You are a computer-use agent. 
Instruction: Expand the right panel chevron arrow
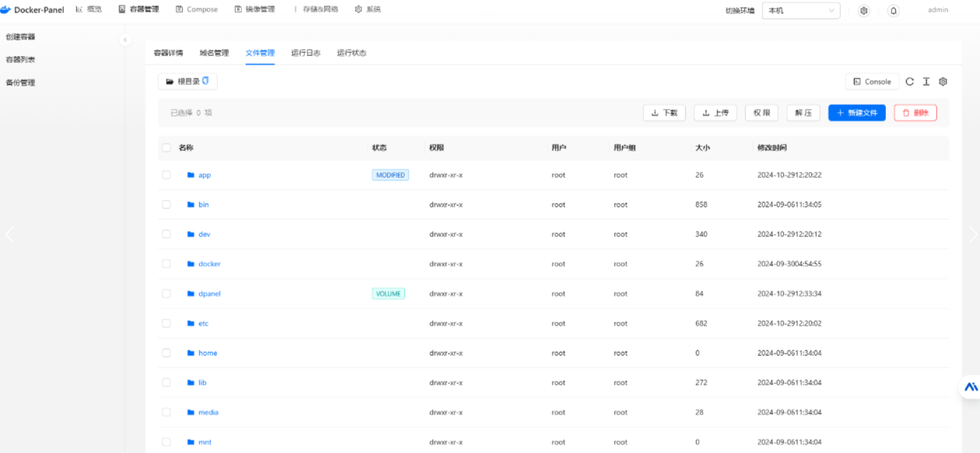[x=973, y=233]
